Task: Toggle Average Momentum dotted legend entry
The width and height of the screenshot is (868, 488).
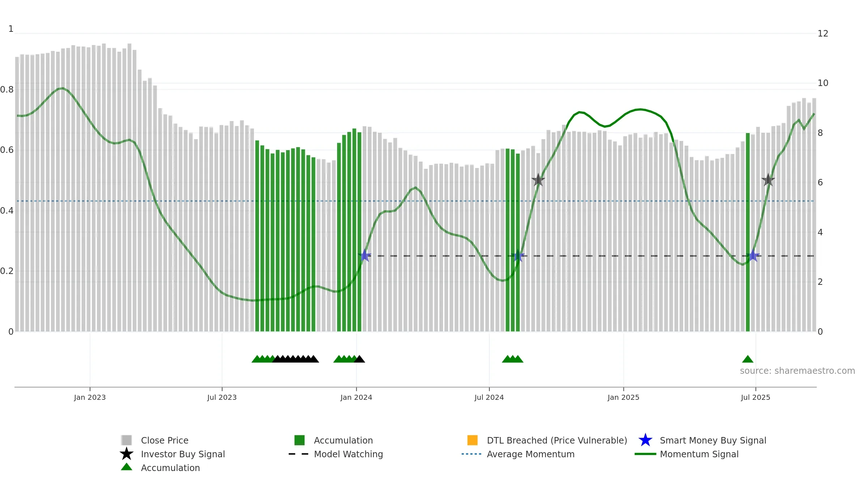Action: [x=518, y=454]
